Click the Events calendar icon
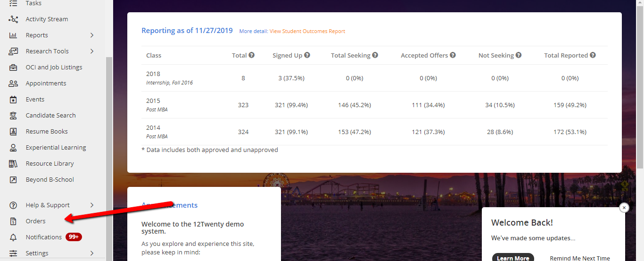 13,100
